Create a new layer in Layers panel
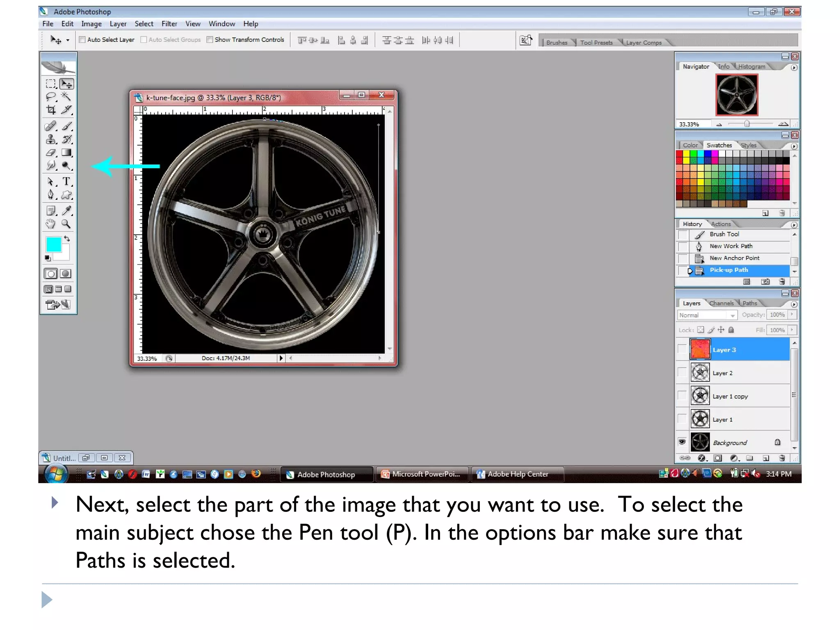Screen dimensions: 840x630 (765, 458)
